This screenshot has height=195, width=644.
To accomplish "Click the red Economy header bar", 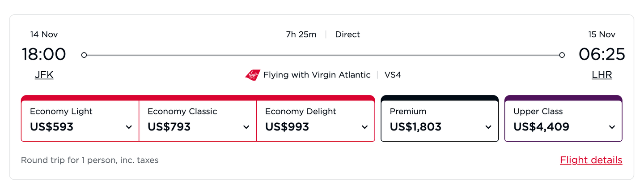I will point(198,98).
